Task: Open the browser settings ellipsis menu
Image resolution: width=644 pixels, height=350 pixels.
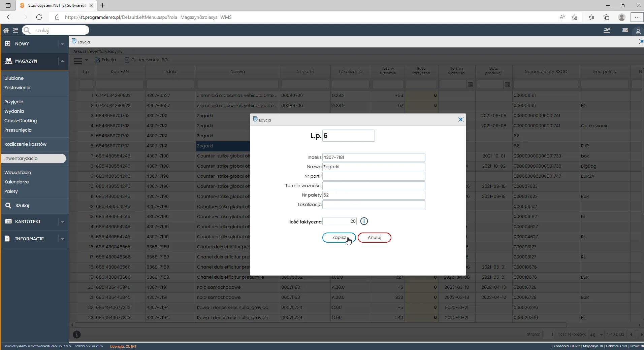Action: click(637, 17)
